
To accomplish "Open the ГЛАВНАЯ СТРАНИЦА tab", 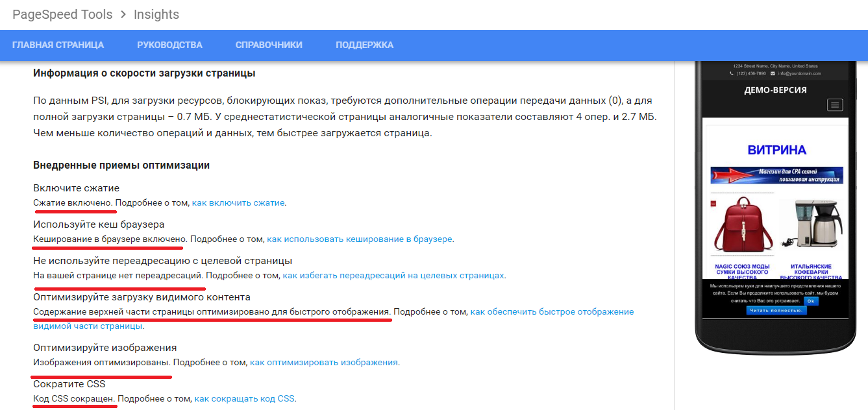I will pos(58,45).
